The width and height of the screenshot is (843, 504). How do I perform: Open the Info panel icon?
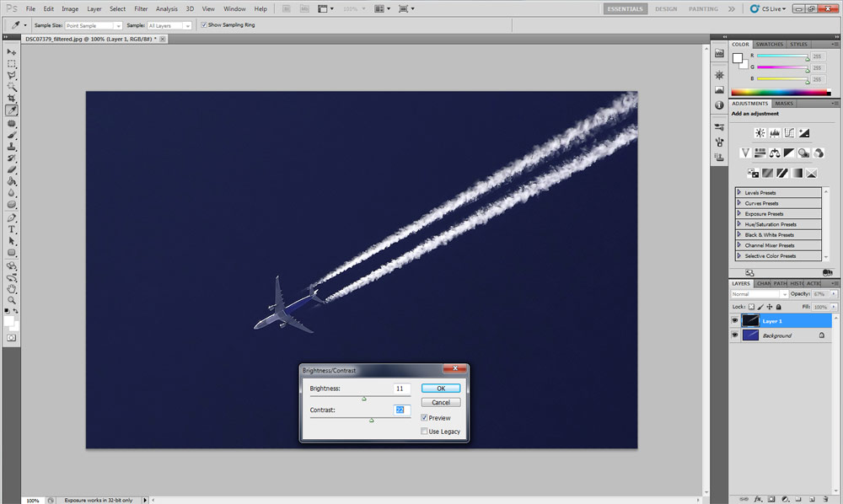(x=719, y=105)
